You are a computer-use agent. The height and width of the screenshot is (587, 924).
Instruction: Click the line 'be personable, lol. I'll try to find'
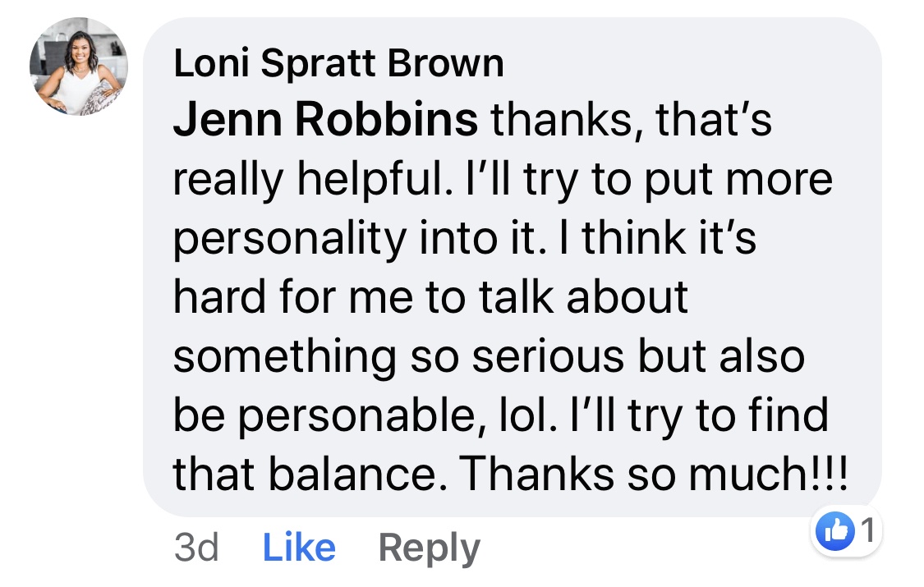tap(500, 415)
